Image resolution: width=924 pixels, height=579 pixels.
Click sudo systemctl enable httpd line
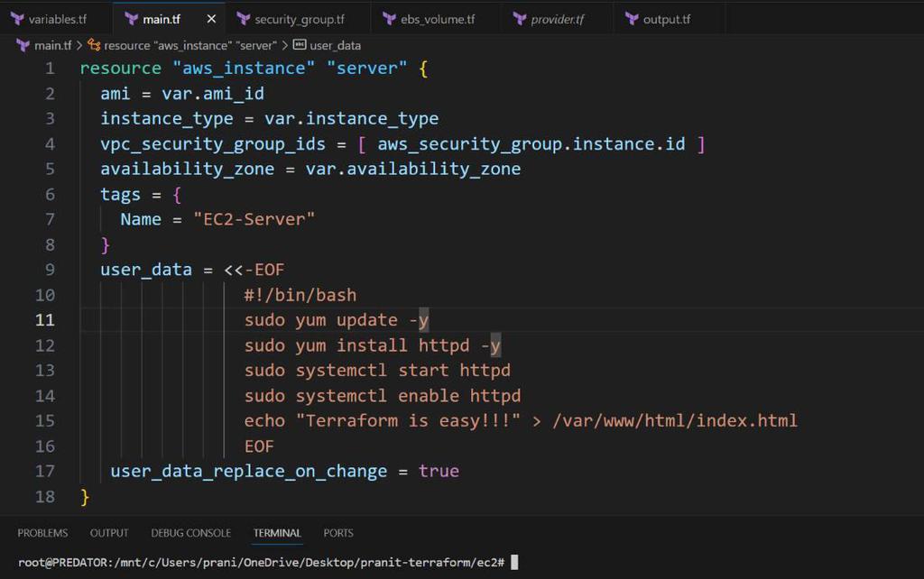pyautogui.click(x=383, y=396)
